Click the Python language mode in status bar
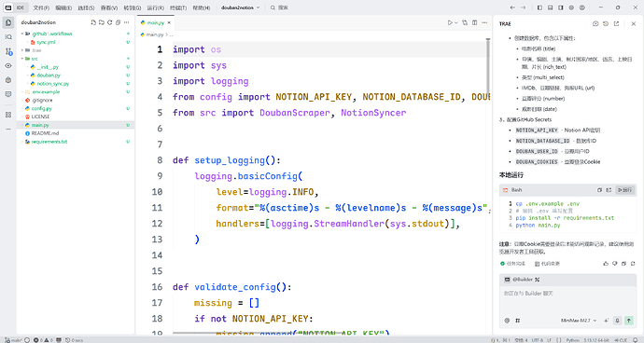 click(573, 340)
